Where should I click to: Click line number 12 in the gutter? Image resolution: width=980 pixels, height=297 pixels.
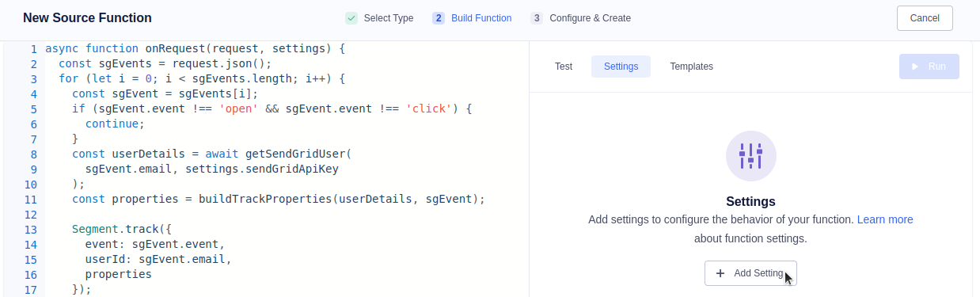pos(32,214)
